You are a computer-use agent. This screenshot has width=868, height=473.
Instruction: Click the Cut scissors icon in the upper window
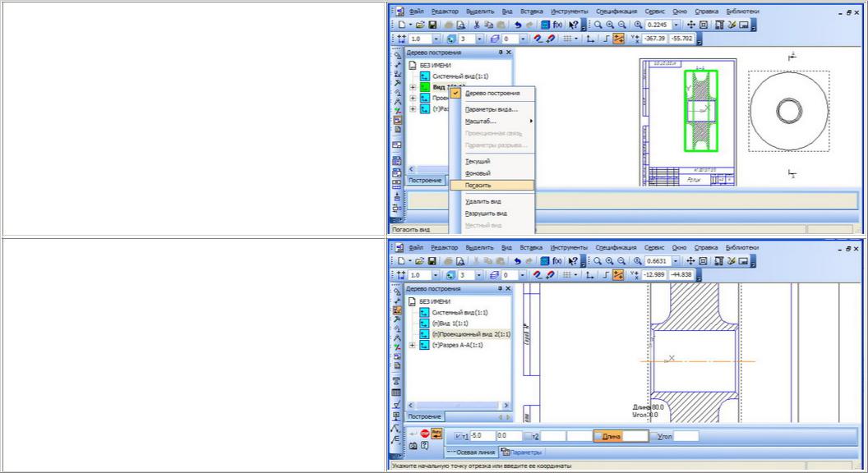point(477,25)
